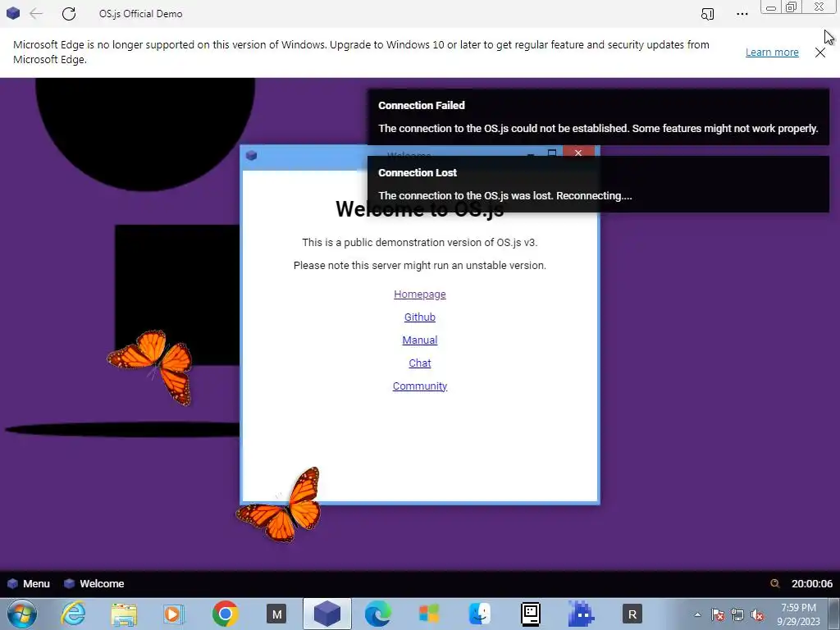
Task: Open the Edge three-dots settings menu
Action: [742, 14]
